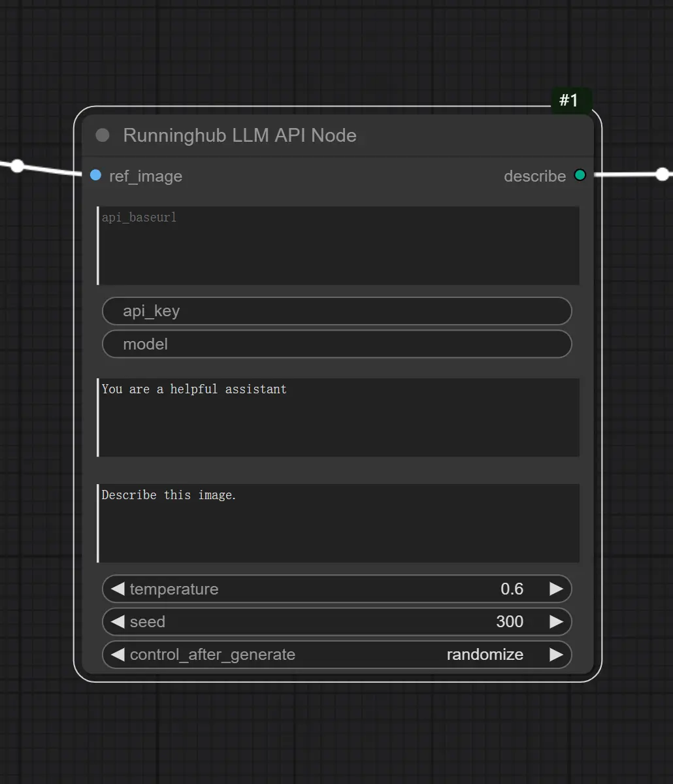673x784 pixels.
Task: Decrease seed with the left arrow
Action: tap(118, 621)
